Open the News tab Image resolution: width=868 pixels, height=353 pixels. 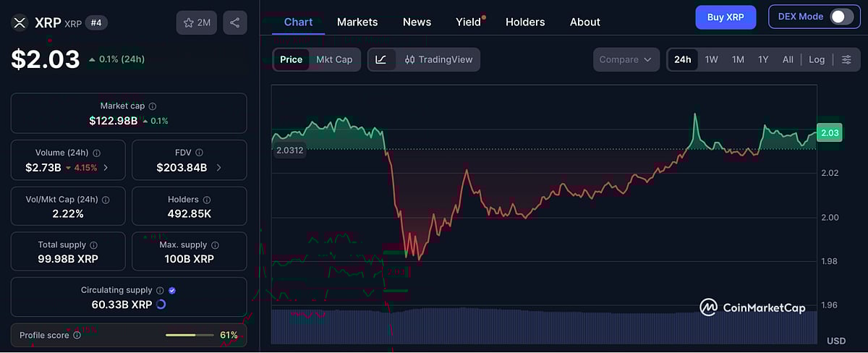(417, 22)
